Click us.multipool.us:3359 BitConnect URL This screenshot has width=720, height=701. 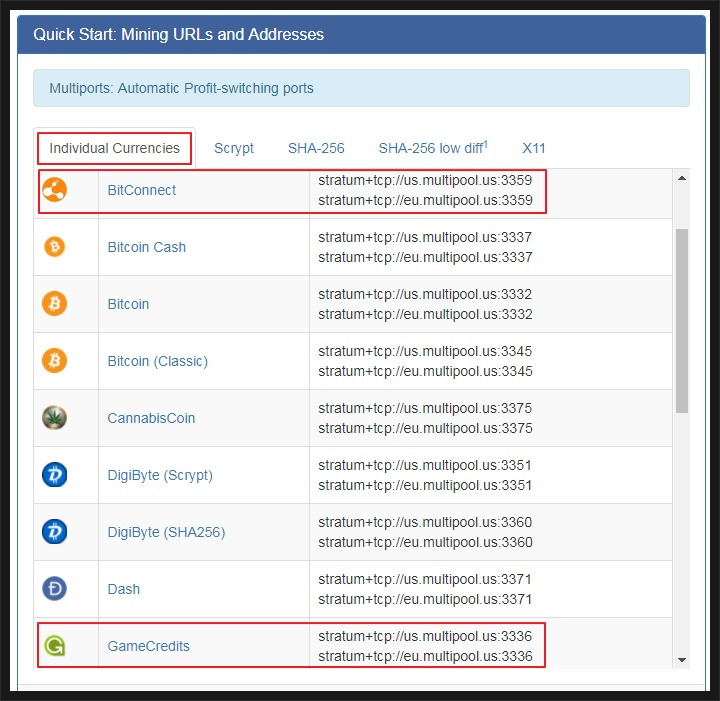coord(425,180)
